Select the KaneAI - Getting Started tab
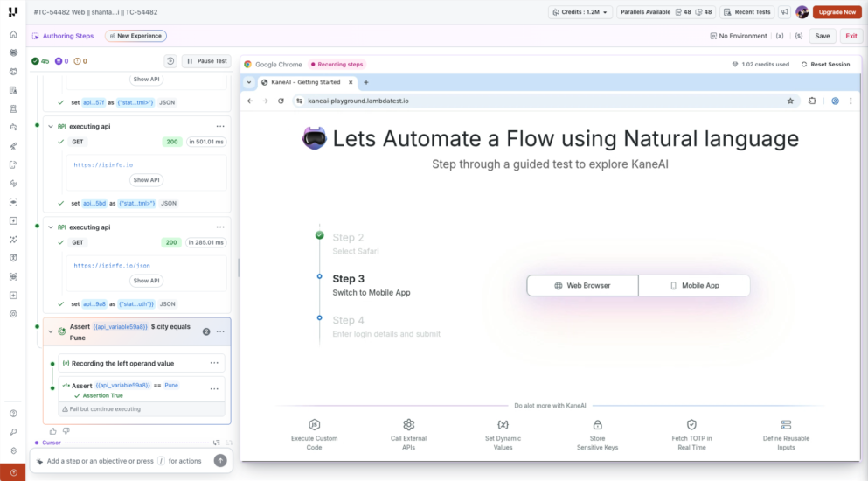This screenshot has width=868, height=481. pos(306,82)
